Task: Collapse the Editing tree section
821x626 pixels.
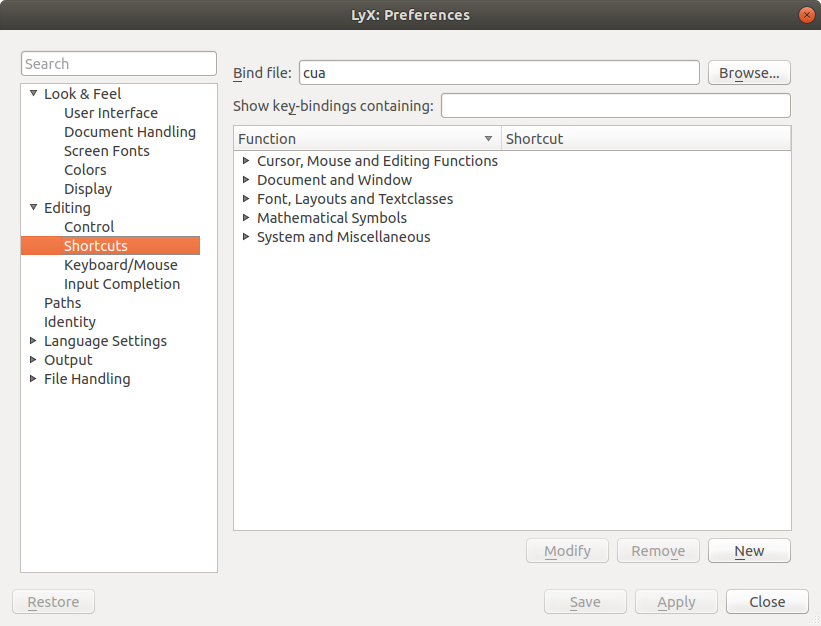Action: 33,208
